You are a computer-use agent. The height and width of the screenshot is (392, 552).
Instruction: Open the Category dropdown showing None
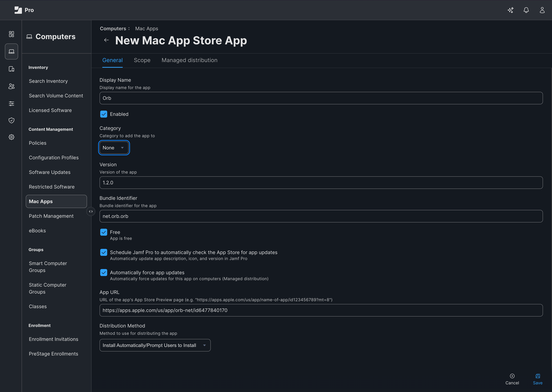[114, 147]
